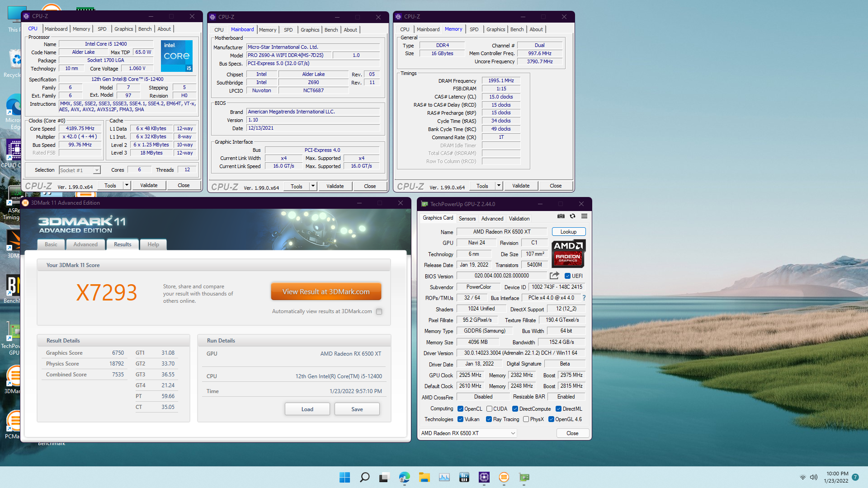Viewport: 868px width, 488px height.
Task: Expand Tools dropdown arrow in CPU-Z Mainboard window
Action: [x=313, y=186]
